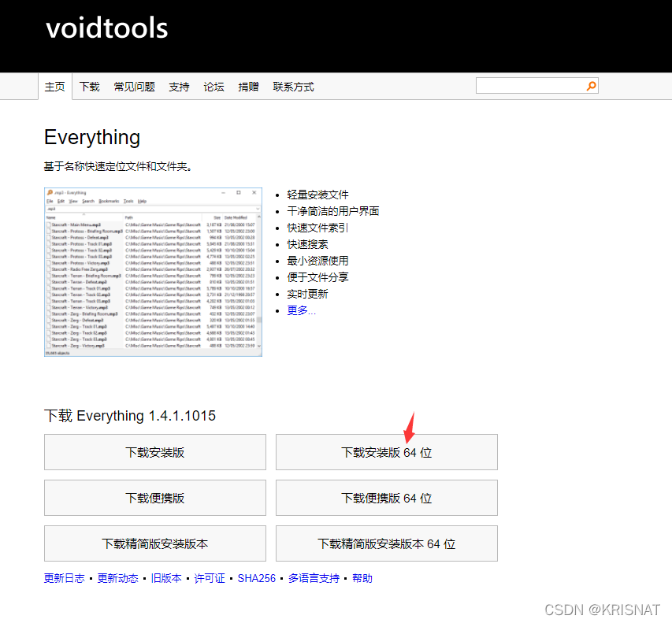Click the Everything page heading
The image size is (672, 623).
(x=92, y=138)
